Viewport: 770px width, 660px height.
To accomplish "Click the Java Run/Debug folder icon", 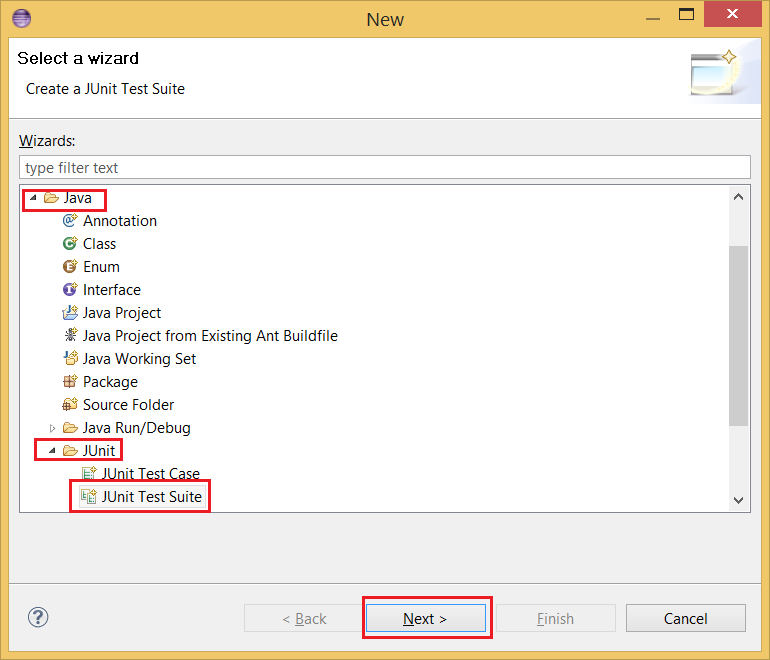I will tap(70, 428).
